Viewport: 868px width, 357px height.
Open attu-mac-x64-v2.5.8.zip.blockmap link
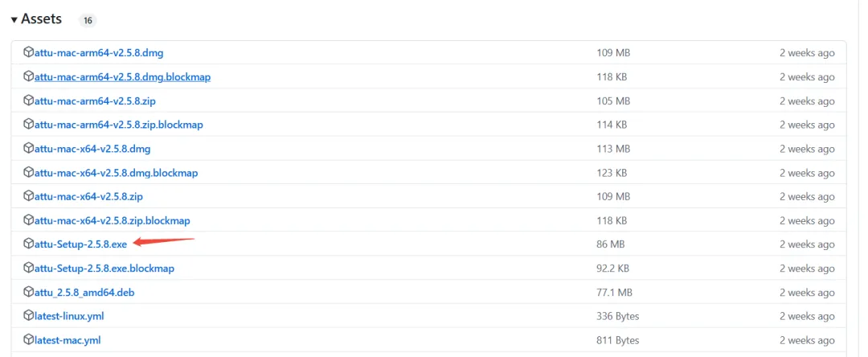pos(112,220)
